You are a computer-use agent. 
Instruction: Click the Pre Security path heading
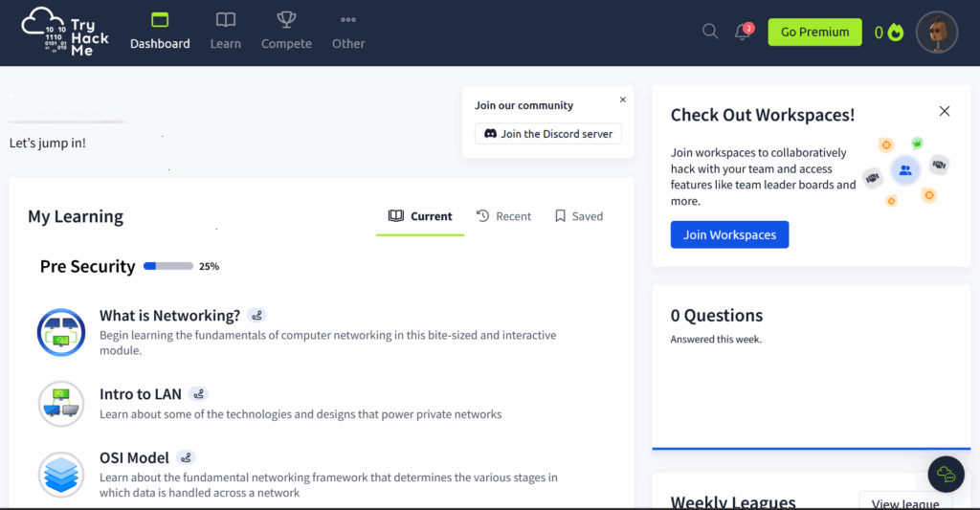[x=87, y=266]
